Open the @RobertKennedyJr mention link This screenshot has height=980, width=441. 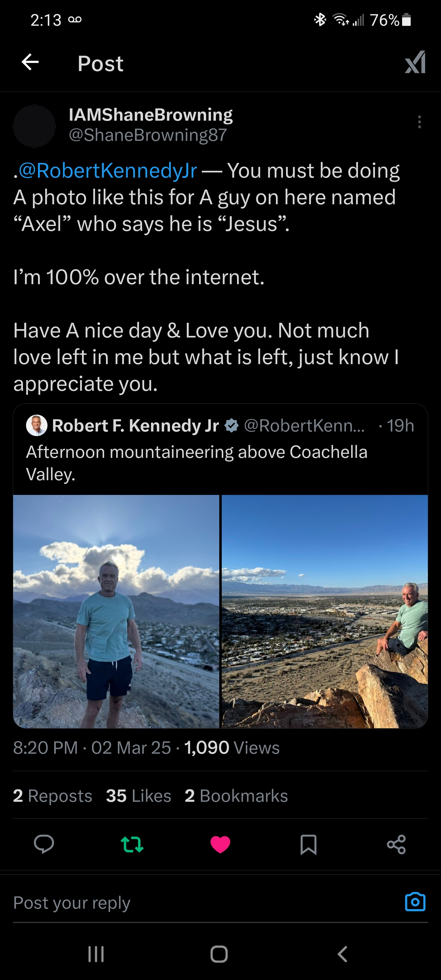(108, 171)
